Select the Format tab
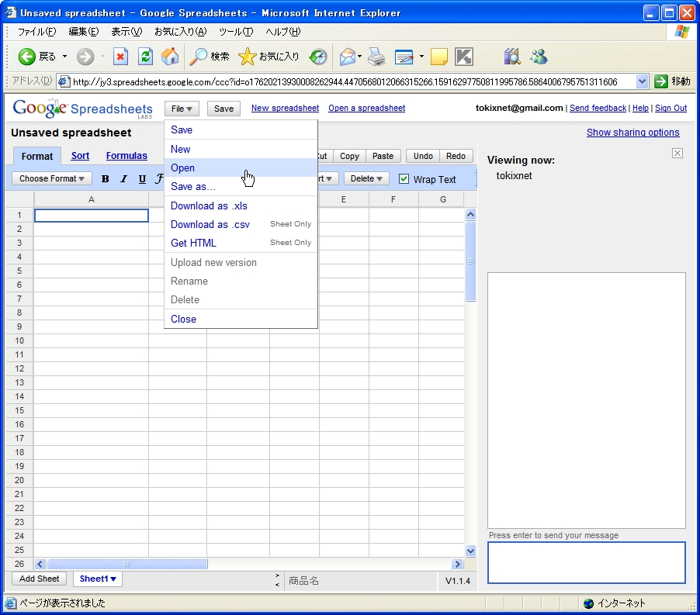 coord(37,156)
